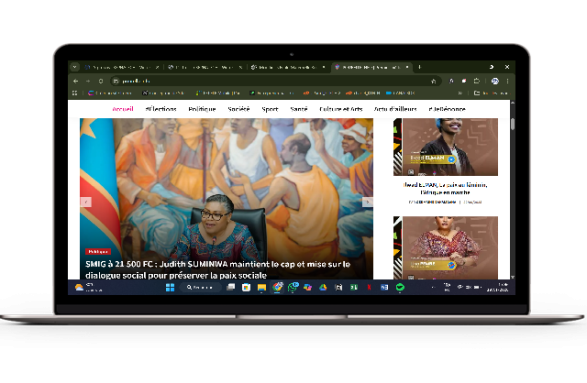Click the page vertical scrollbar thumb

(x=513, y=124)
